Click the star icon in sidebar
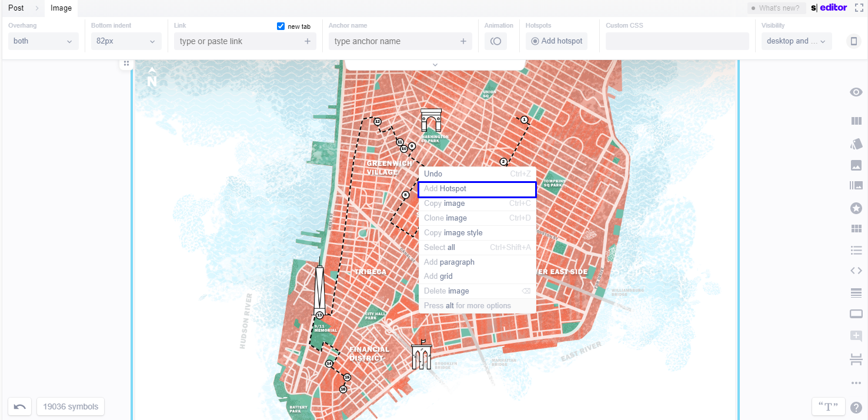 tap(856, 208)
